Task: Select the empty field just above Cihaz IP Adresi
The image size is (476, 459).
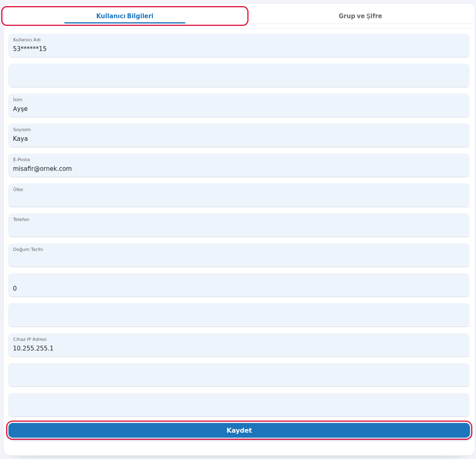Action: pyautogui.click(x=239, y=315)
